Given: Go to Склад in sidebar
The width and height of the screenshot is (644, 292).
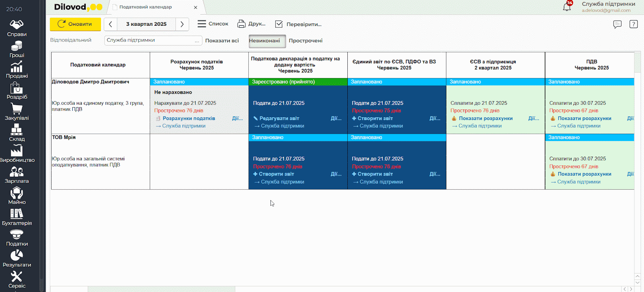Looking at the screenshot, I should coord(17,133).
